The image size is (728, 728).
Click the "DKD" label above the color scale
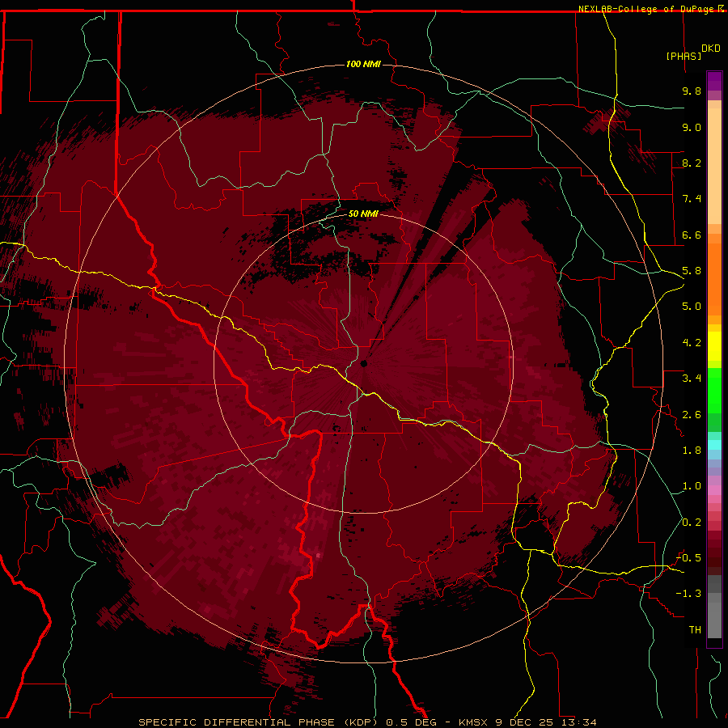pyautogui.click(x=711, y=49)
